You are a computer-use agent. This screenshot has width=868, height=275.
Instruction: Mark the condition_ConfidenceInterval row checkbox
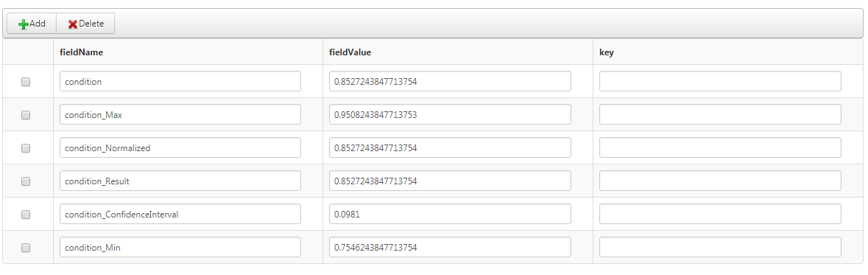click(x=26, y=215)
